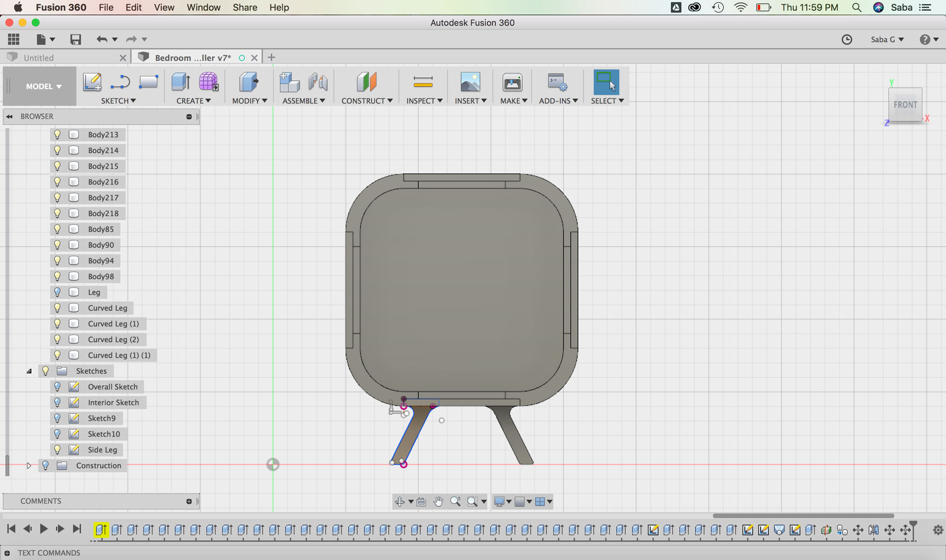Click the Save icon

pyautogui.click(x=75, y=39)
